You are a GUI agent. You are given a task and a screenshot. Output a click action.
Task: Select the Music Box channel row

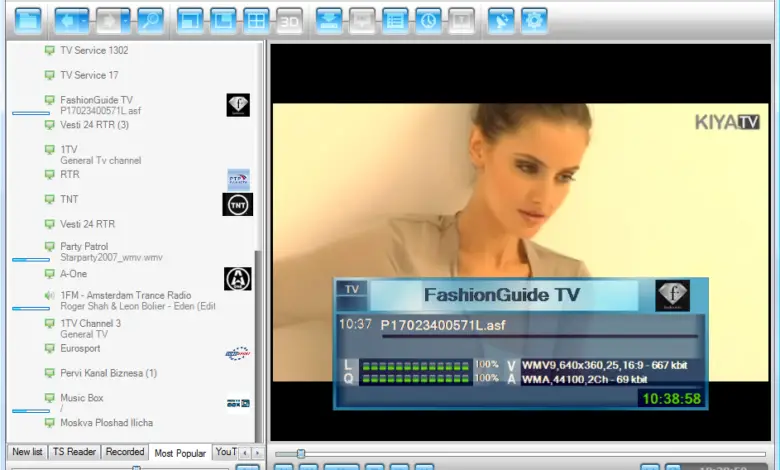click(x=82, y=398)
